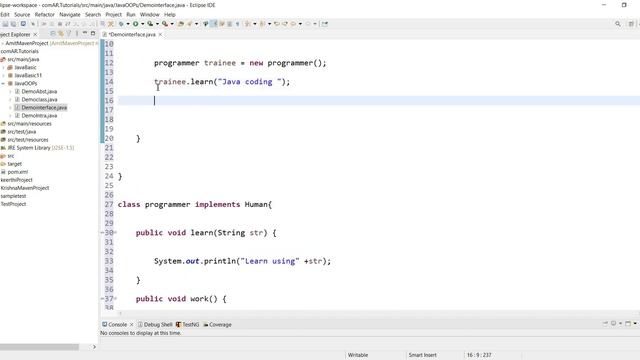Select the Demointerface.java editor tab
This screenshot has height=360, width=640.
click(x=132, y=34)
